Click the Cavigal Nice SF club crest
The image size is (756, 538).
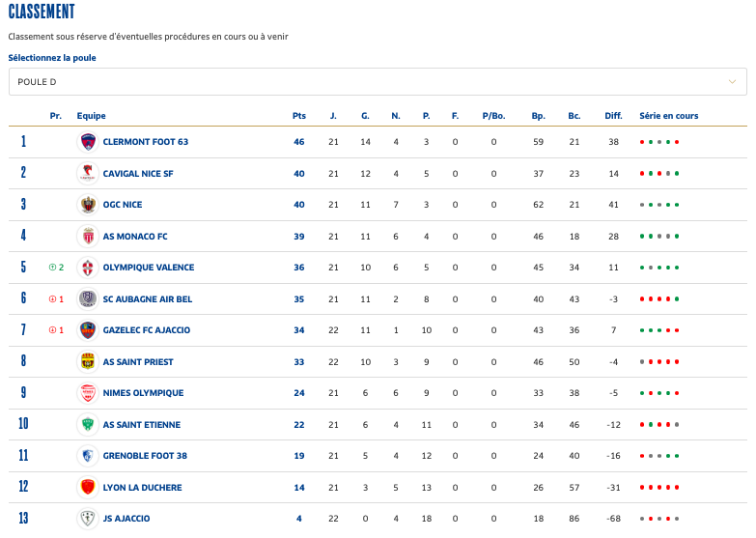[88, 174]
